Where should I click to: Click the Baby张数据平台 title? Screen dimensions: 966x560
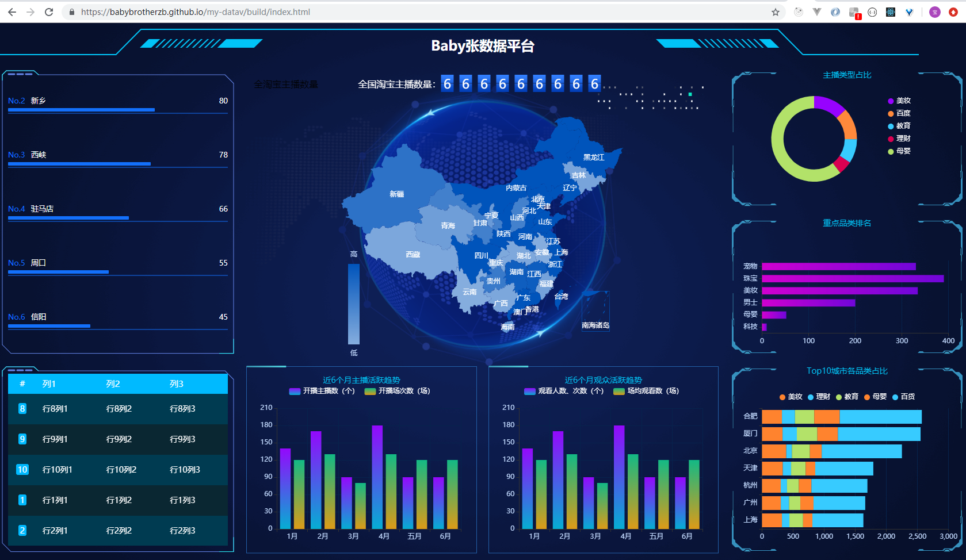(483, 46)
